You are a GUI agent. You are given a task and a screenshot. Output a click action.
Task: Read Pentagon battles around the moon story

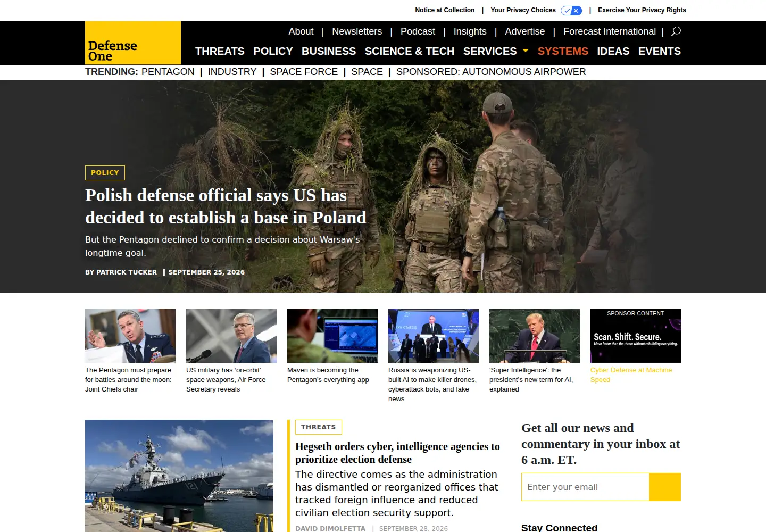128,380
